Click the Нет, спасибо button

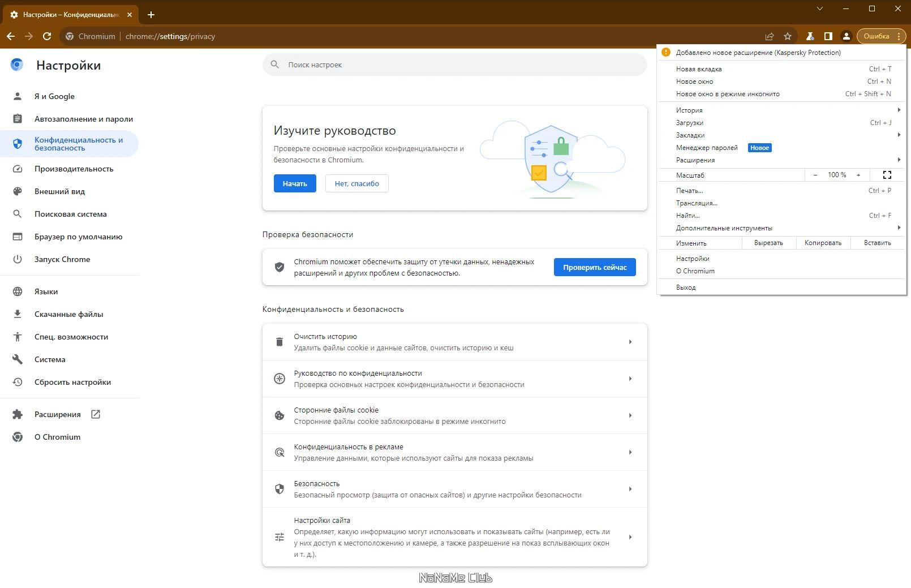[x=356, y=183]
